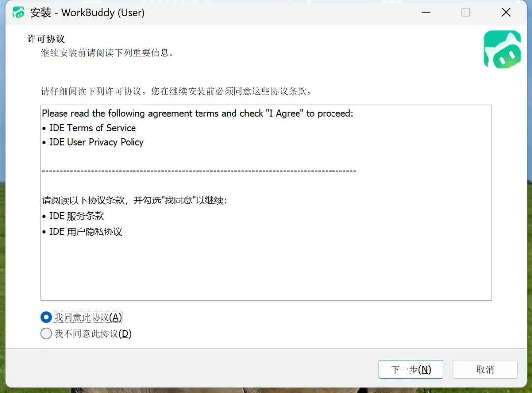Viewport: 532px width, 393px height.
Task: Click the greyed-out maximize button
Action: (465, 12)
